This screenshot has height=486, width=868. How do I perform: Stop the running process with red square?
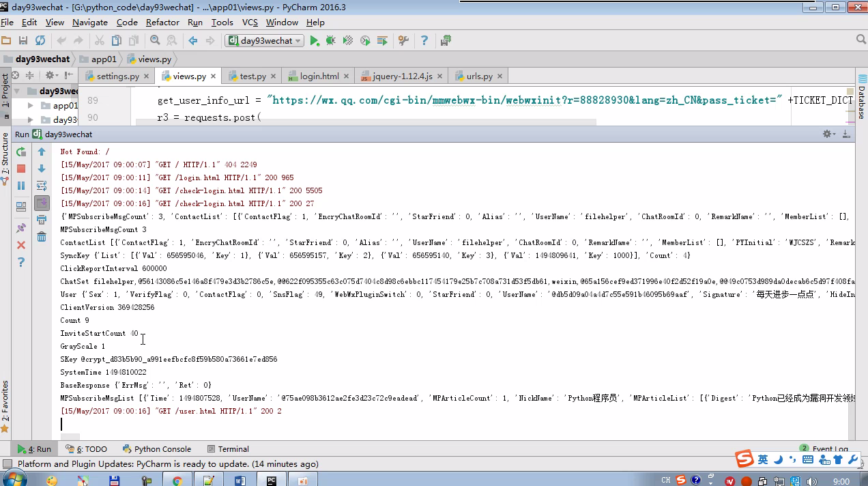(x=21, y=169)
